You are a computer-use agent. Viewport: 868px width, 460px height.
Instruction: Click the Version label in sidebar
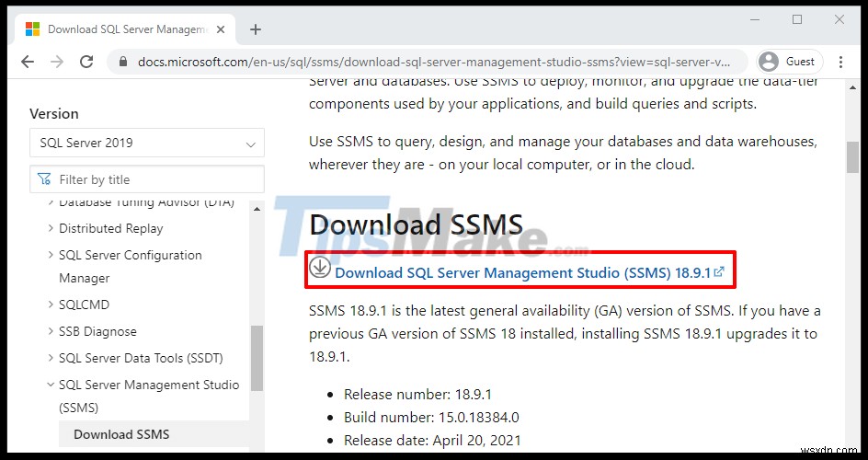pyautogui.click(x=54, y=113)
